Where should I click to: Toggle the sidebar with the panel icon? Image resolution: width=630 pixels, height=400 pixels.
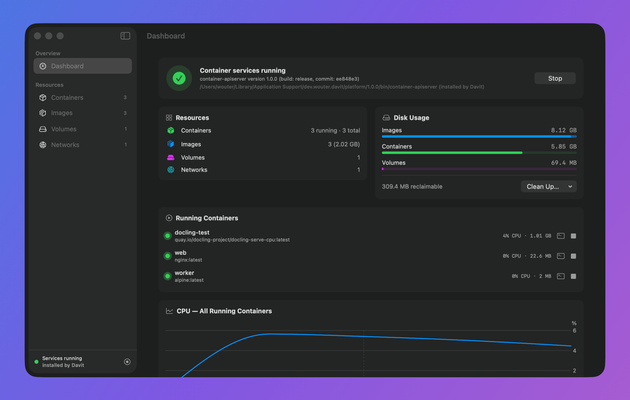125,36
